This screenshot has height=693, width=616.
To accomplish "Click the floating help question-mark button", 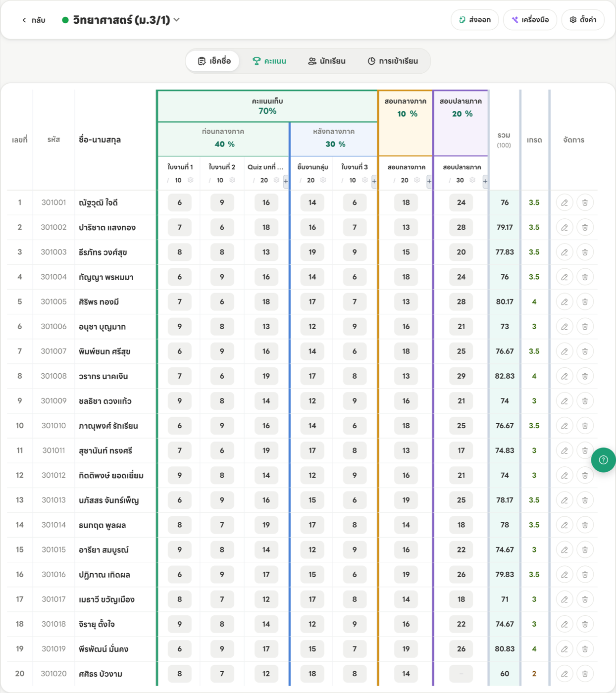I will (603, 460).
